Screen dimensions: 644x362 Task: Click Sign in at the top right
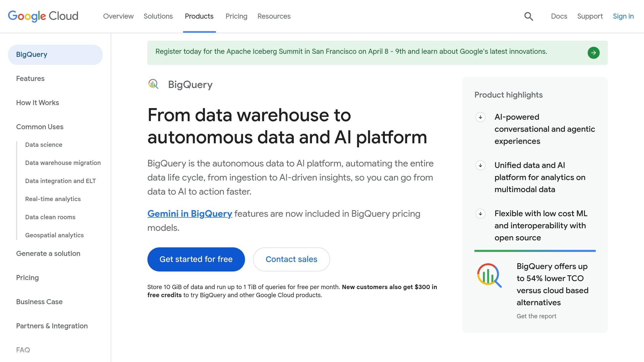623,16
